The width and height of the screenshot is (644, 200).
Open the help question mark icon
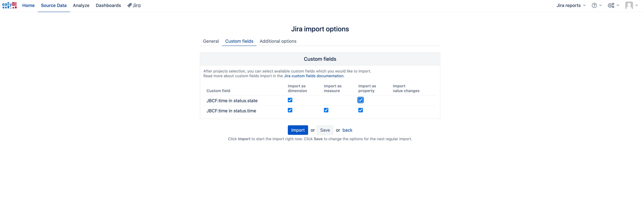[594, 5]
